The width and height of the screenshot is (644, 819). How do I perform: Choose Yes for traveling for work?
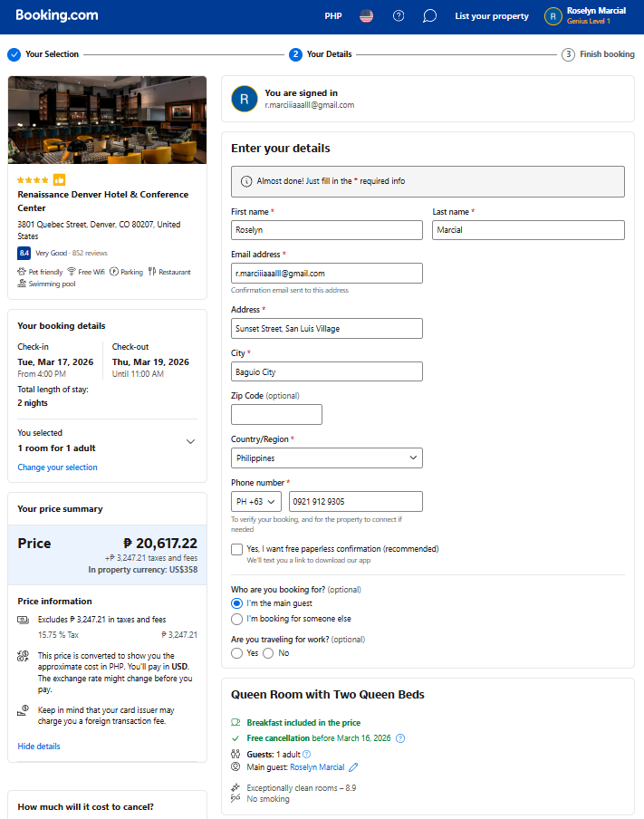click(236, 653)
